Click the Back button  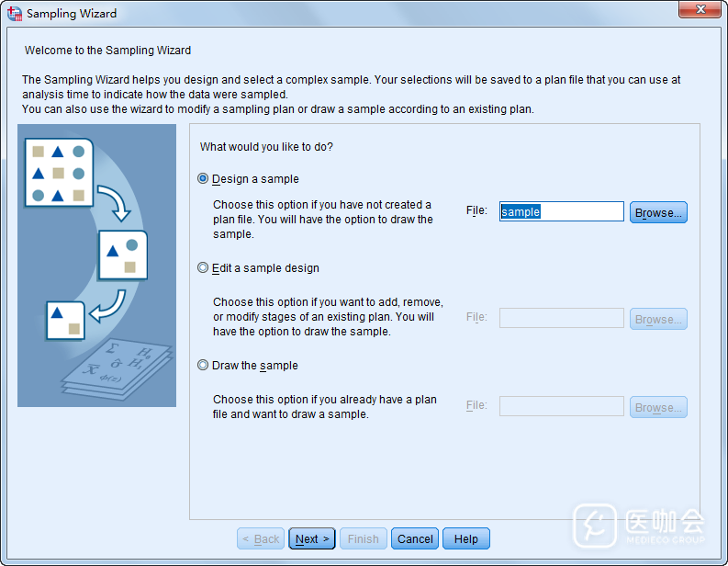click(x=261, y=539)
